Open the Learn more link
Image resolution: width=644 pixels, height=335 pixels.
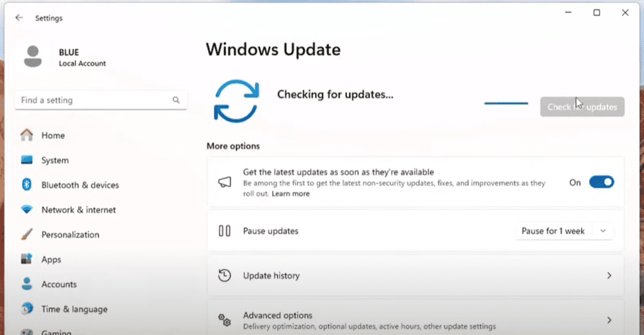[x=290, y=194]
